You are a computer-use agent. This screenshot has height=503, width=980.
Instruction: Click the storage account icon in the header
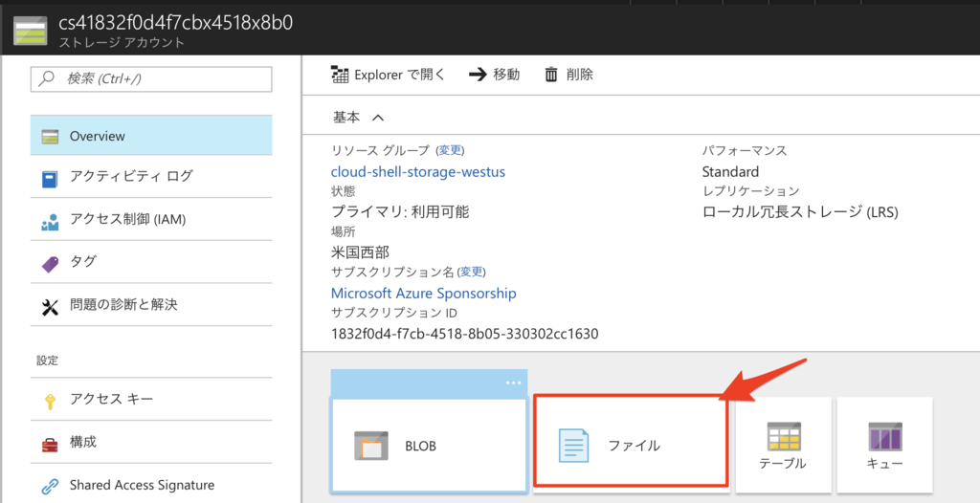point(30,32)
